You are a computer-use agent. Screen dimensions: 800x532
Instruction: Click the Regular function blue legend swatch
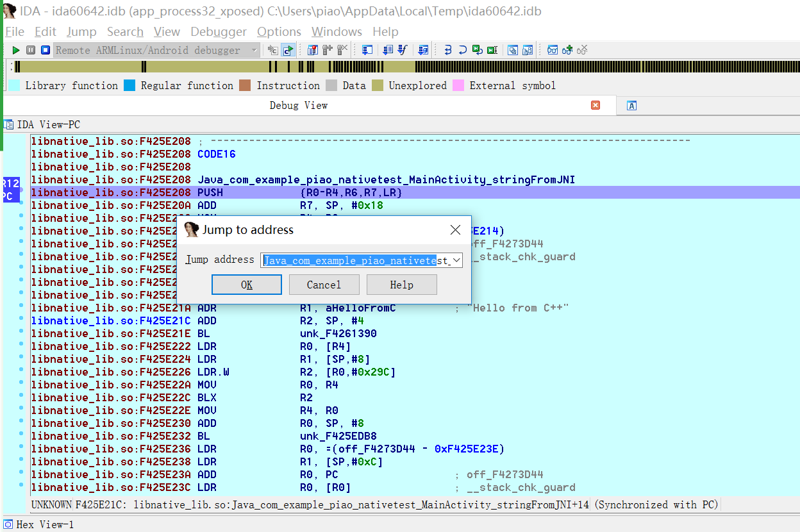pyautogui.click(x=130, y=85)
